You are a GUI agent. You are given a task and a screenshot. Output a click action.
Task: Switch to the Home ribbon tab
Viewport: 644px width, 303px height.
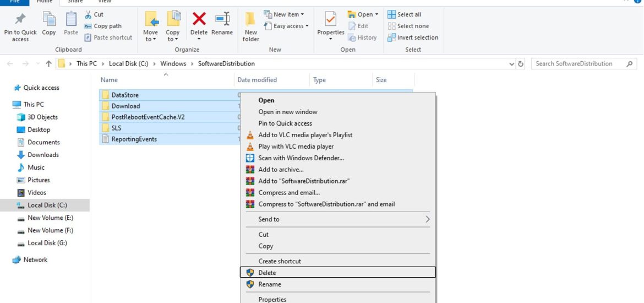pyautogui.click(x=45, y=2)
